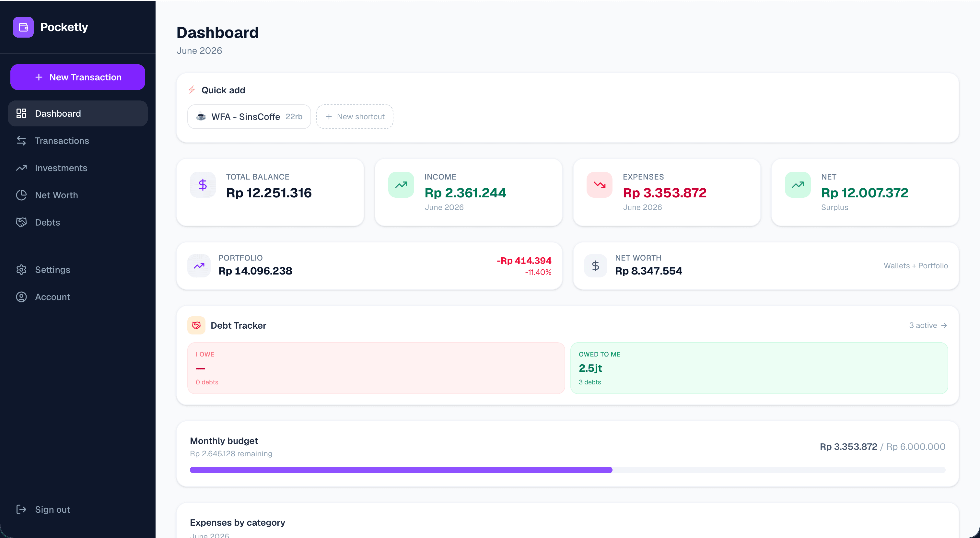The image size is (980, 538).
Task: Sign out of Pocketly
Action: pos(77,509)
